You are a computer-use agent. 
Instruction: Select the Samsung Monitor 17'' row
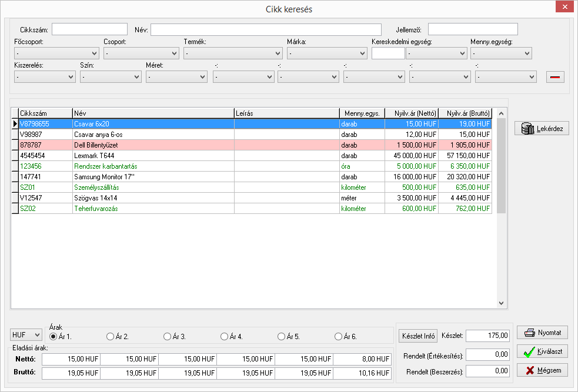pyautogui.click(x=255, y=176)
